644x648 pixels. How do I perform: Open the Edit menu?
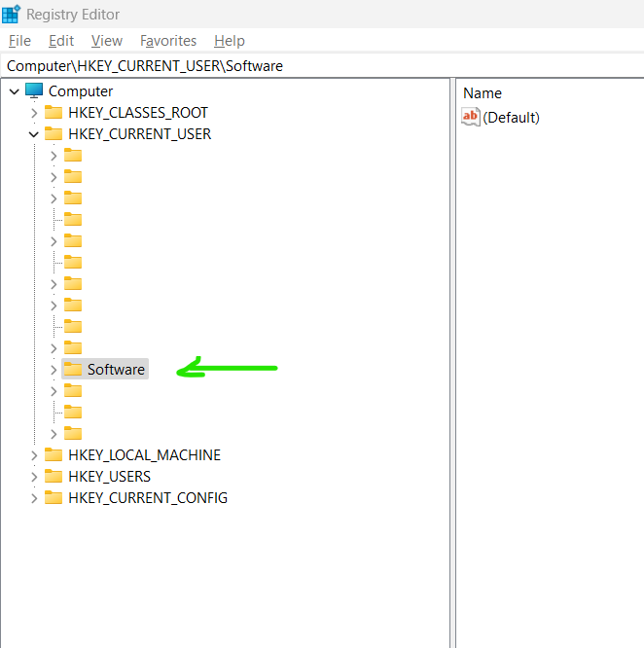(61, 41)
